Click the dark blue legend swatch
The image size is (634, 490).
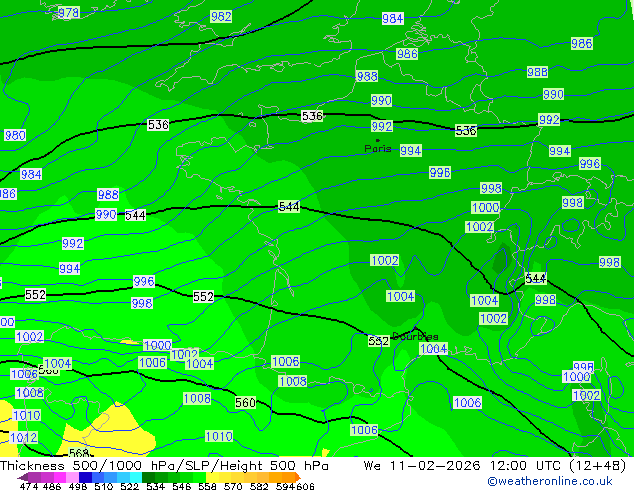click(85, 477)
